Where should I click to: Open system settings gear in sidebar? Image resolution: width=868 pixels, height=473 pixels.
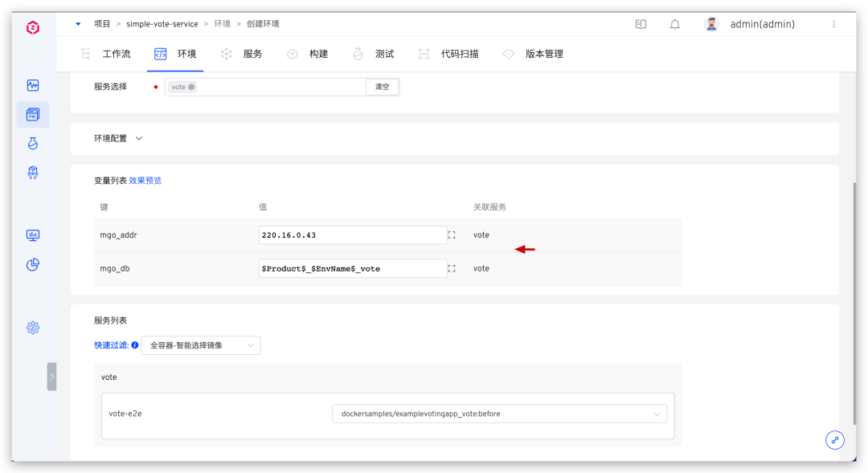pos(33,328)
